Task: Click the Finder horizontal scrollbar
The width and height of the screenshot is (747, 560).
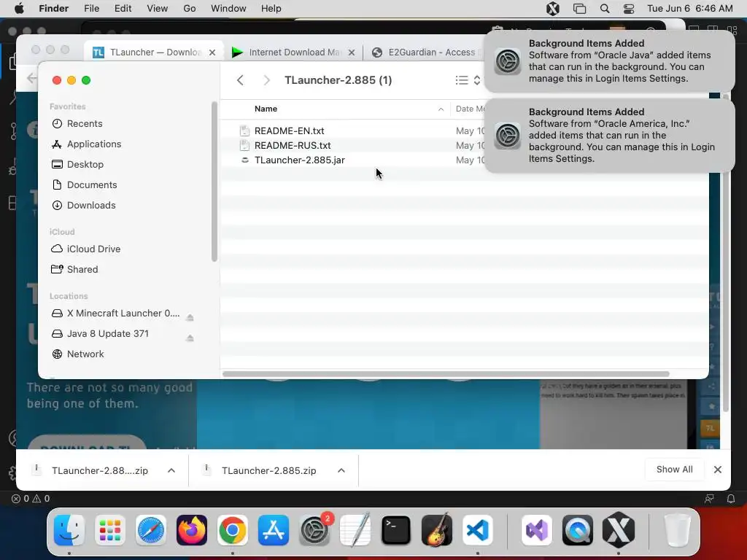Action: 446,374
